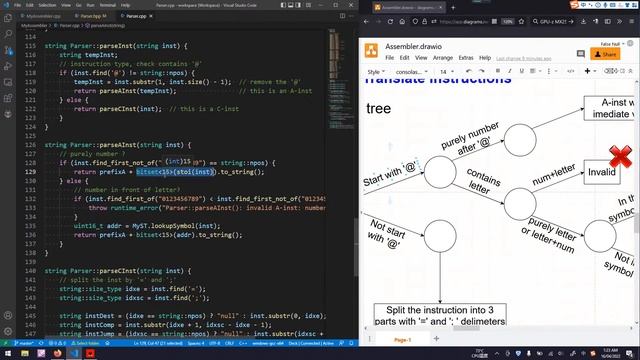Reload page in Firefox browser
Viewport: 640px width, 360px height.
tap(390, 22)
